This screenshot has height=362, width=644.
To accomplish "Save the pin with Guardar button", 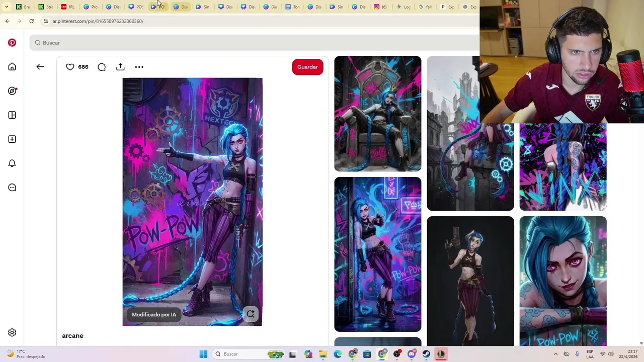I will point(307,67).
